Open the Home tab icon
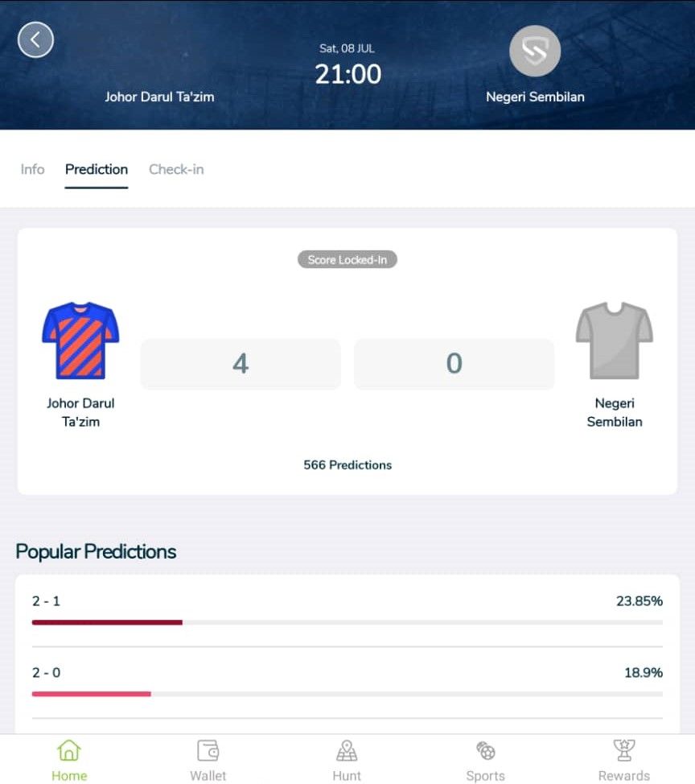The image size is (695, 784). point(69,750)
